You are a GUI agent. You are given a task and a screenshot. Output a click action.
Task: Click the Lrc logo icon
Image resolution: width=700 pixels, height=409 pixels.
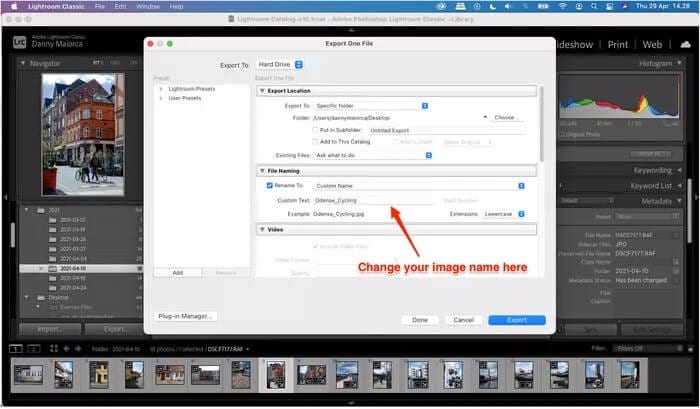[19, 42]
